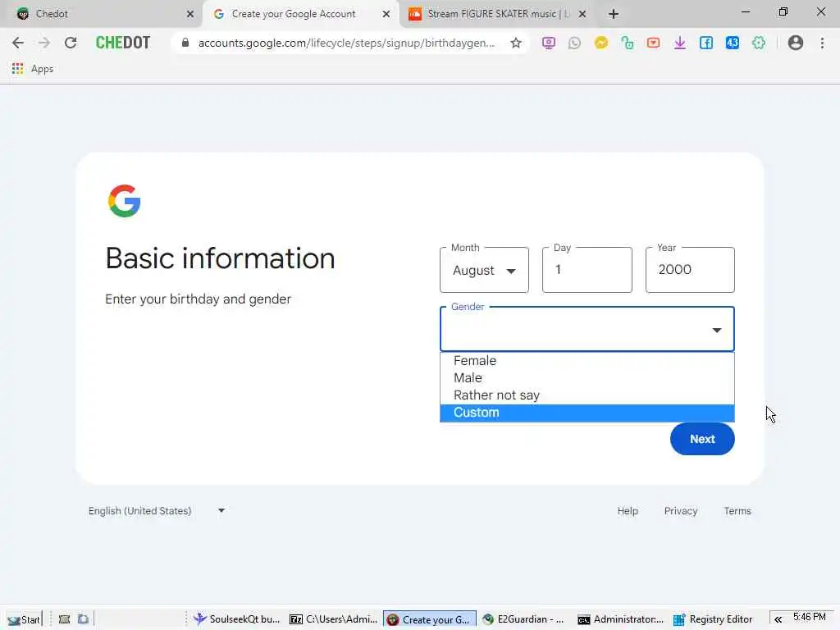The width and height of the screenshot is (840, 630).
Task: Click the address bar URL
Action: click(346, 43)
